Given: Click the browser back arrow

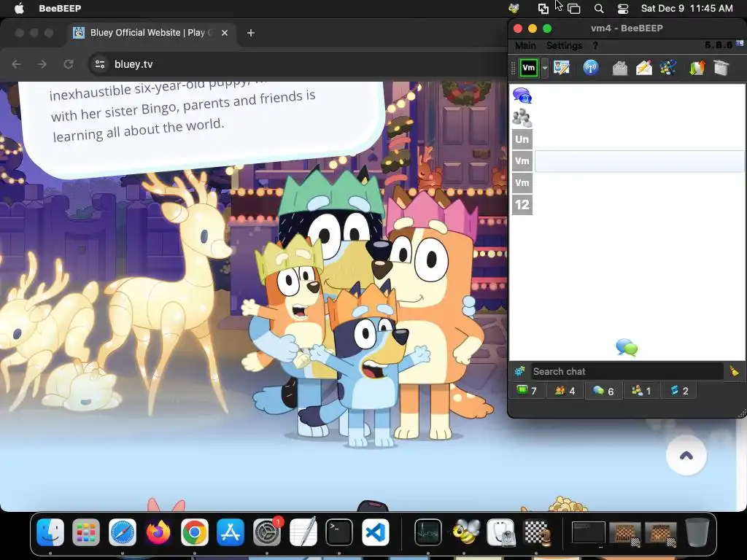Looking at the screenshot, I should click(x=16, y=64).
